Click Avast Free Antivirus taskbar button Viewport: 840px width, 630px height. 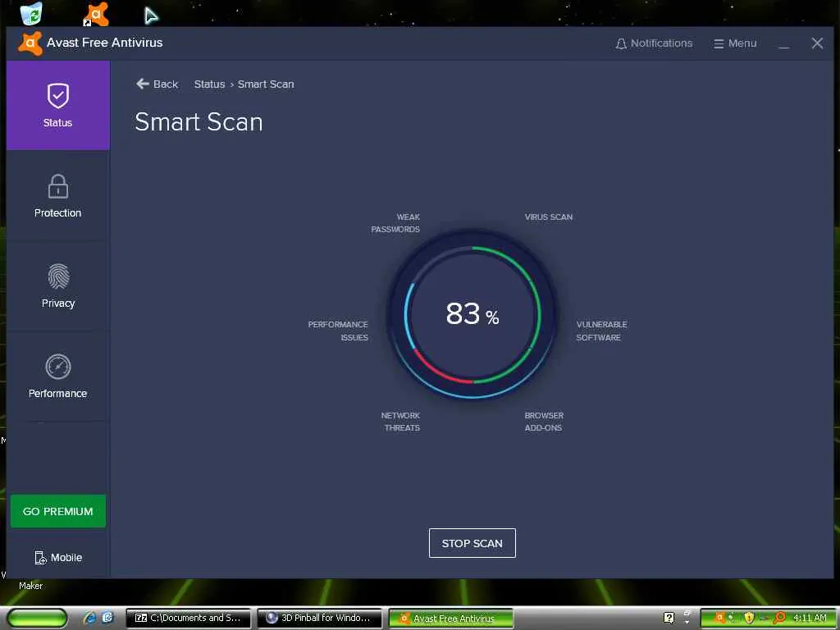(450, 619)
